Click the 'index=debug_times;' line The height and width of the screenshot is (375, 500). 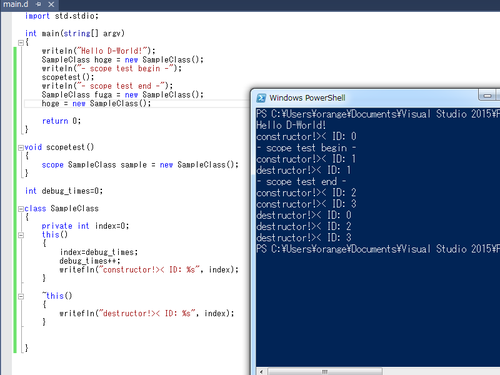[x=99, y=252]
